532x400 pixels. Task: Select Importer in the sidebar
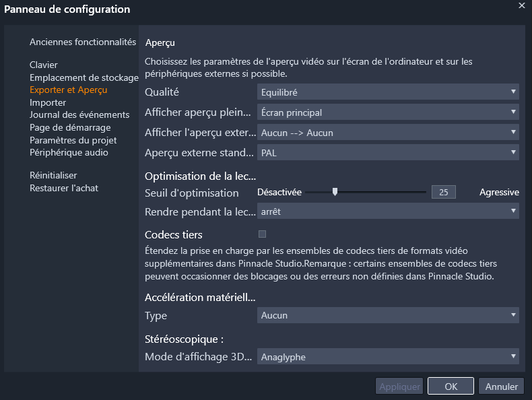(48, 102)
